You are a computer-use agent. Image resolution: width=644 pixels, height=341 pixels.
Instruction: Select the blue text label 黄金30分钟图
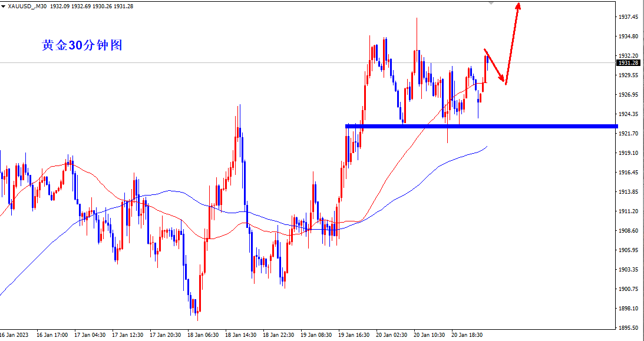(x=82, y=45)
